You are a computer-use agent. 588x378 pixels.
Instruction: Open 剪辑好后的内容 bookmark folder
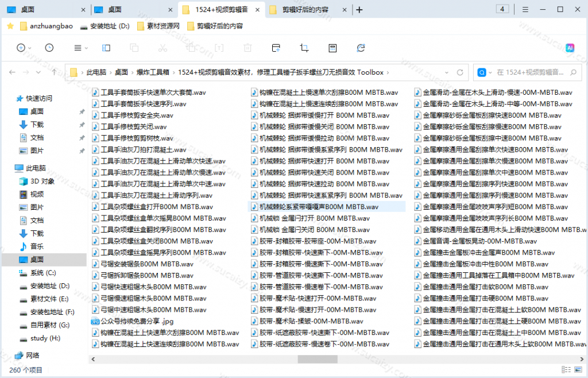click(215, 26)
